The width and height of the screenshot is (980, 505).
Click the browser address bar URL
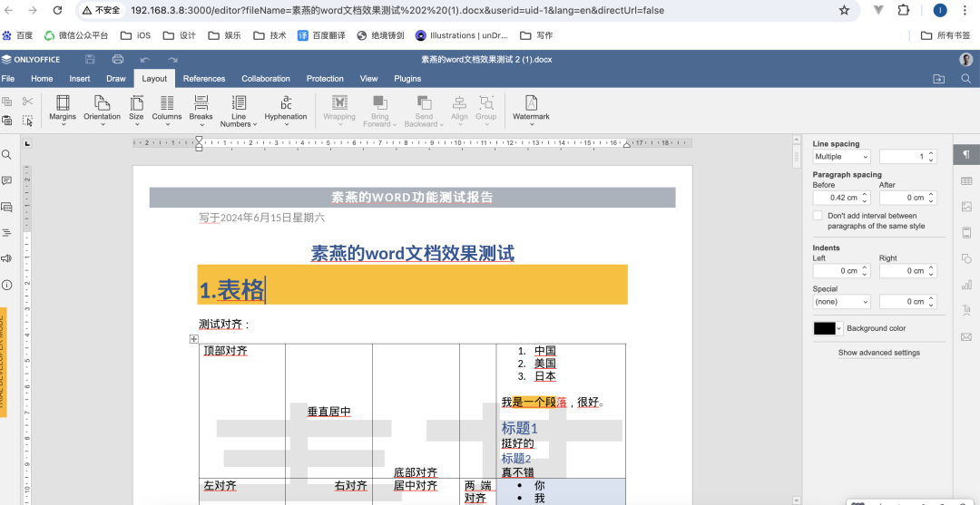[x=397, y=10]
